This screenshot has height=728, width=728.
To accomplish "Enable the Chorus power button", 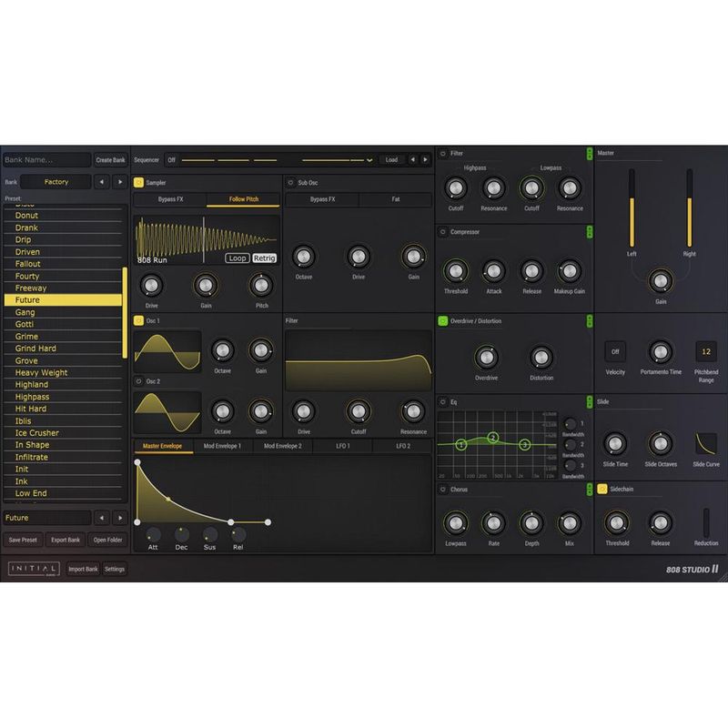I will point(443,490).
